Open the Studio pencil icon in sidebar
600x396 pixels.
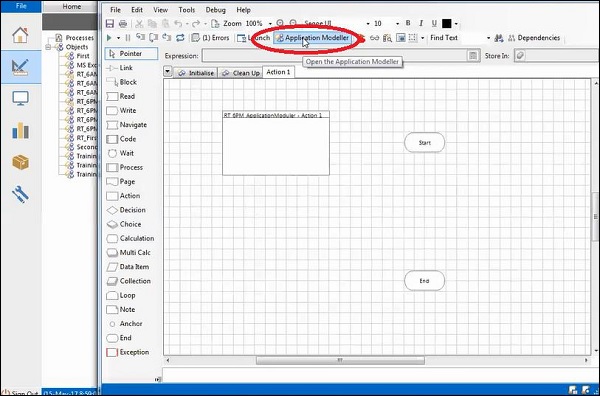coord(20,67)
